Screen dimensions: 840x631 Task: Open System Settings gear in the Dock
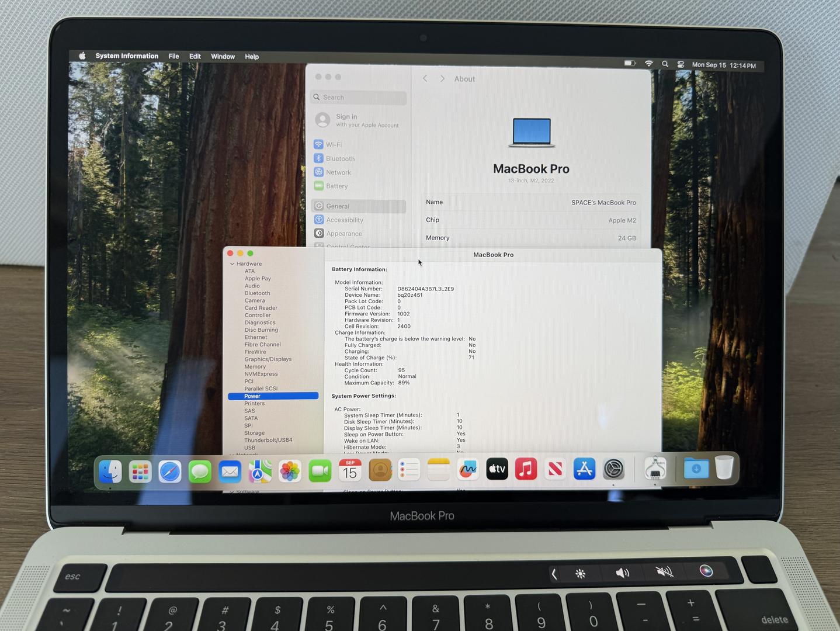point(613,469)
